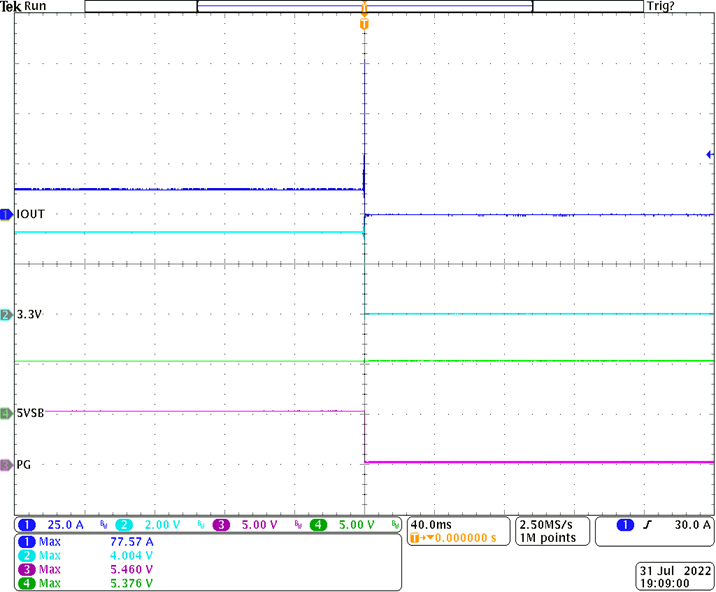716x592 pixels.
Task: Click the blue trigger level arrow
Action: click(x=709, y=155)
